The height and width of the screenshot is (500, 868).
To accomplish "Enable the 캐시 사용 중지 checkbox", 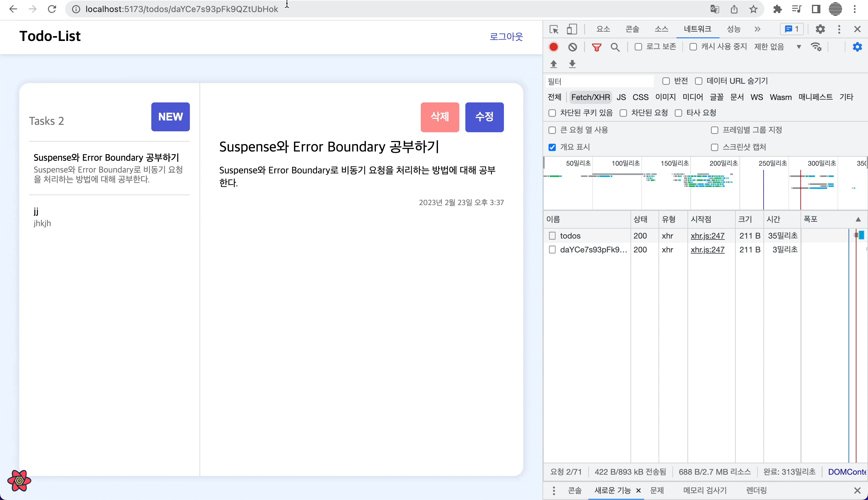I will click(693, 47).
